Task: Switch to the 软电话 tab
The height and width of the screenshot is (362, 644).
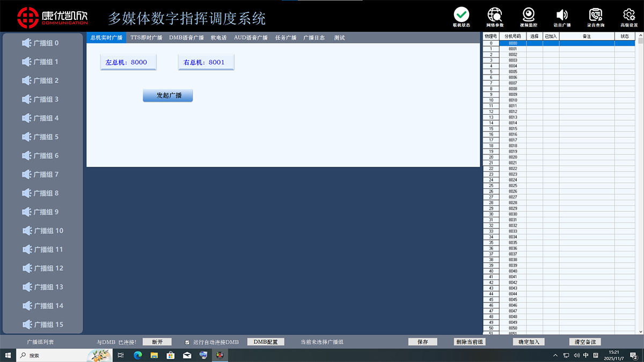Action: 218,38
